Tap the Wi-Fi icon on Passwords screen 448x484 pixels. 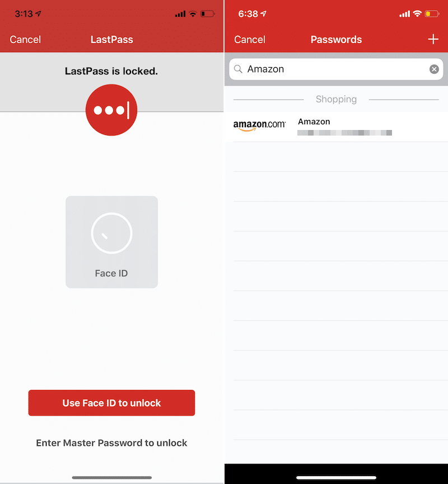[417, 14]
